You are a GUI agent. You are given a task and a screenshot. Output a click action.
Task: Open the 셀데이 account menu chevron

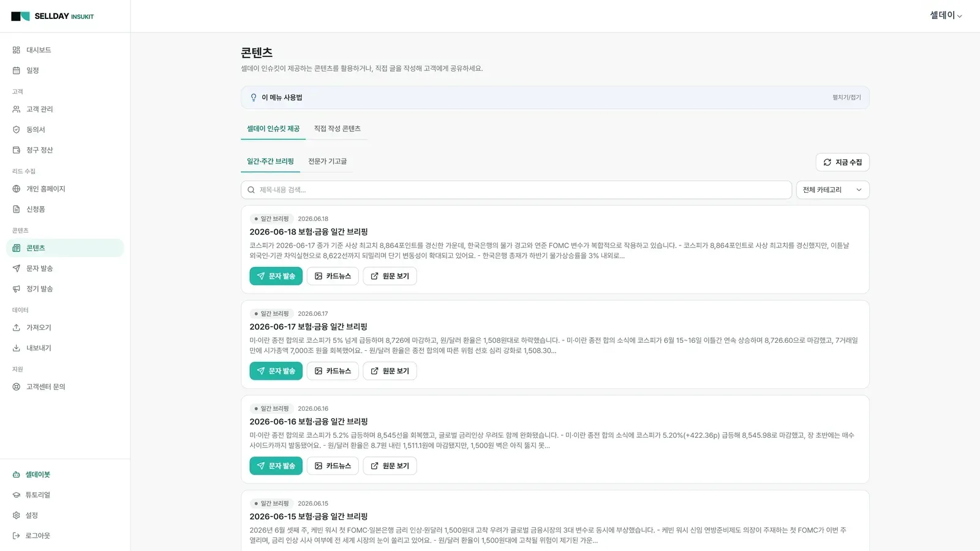[960, 17]
